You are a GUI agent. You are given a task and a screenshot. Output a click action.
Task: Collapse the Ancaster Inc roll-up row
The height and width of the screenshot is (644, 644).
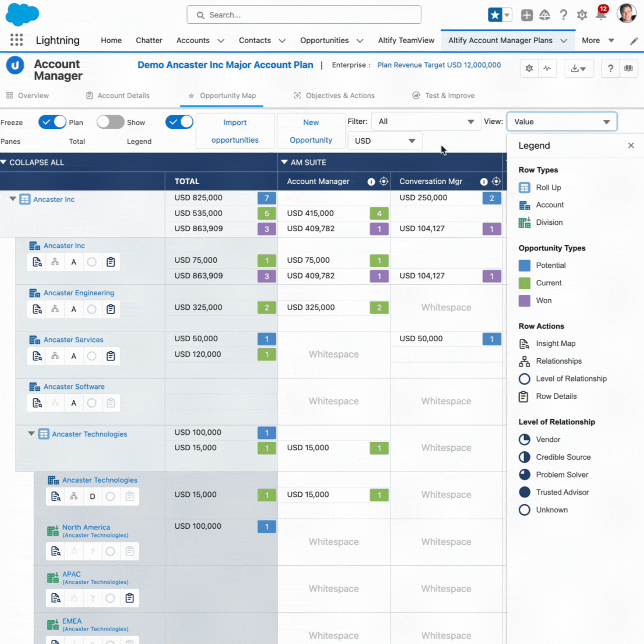tap(13, 199)
